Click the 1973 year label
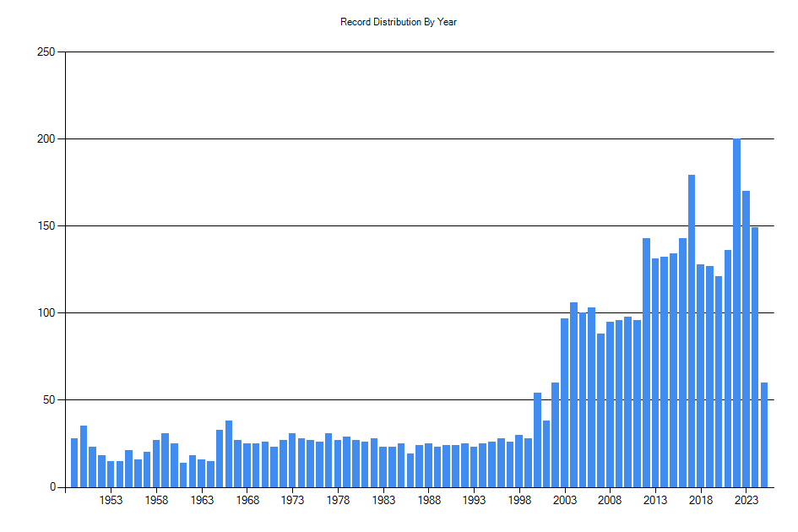Image resolution: width=798 pixels, height=532 pixels. click(292, 501)
